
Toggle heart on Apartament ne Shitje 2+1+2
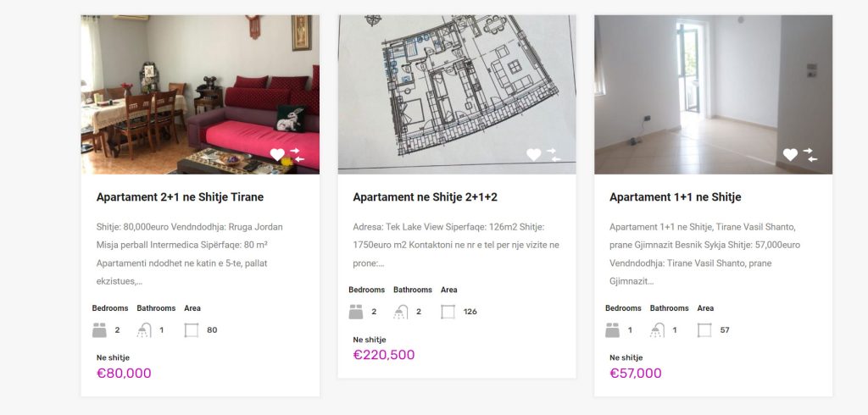click(533, 155)
